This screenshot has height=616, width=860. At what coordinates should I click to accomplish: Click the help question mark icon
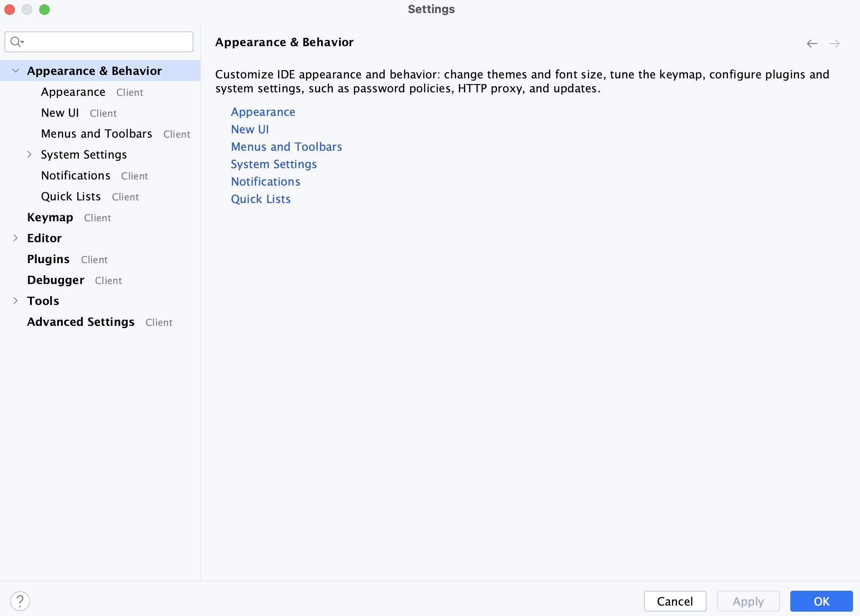coord(20,600)
